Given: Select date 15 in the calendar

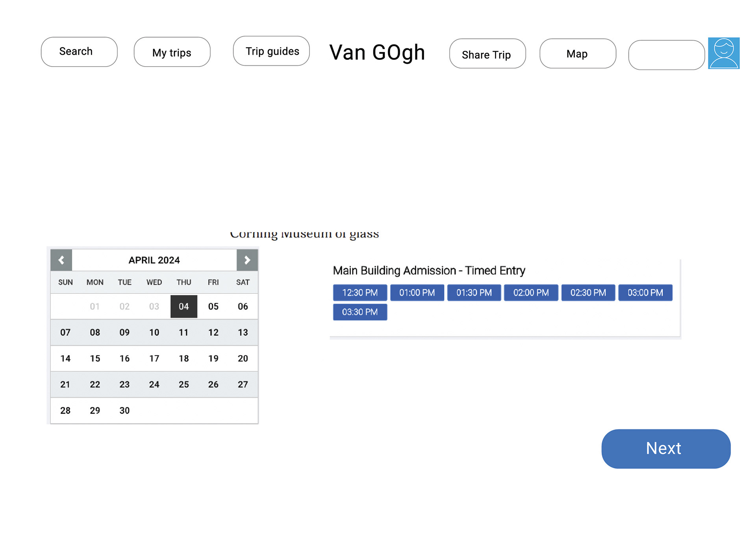Looking at the screenshot, I should 95,358.
